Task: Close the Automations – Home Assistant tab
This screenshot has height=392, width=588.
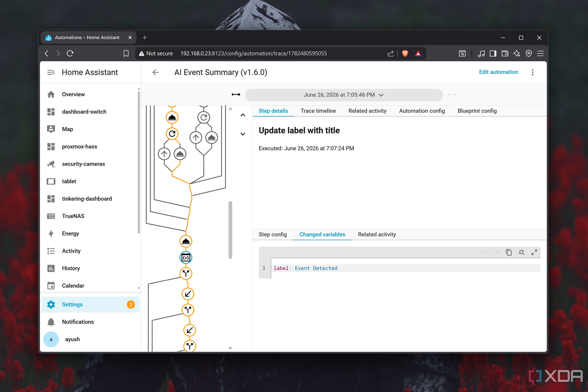Action: tap(130, 38)
